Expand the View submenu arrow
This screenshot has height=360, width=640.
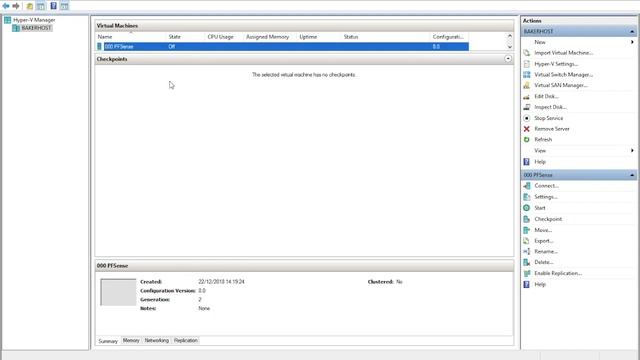point(632,151)
